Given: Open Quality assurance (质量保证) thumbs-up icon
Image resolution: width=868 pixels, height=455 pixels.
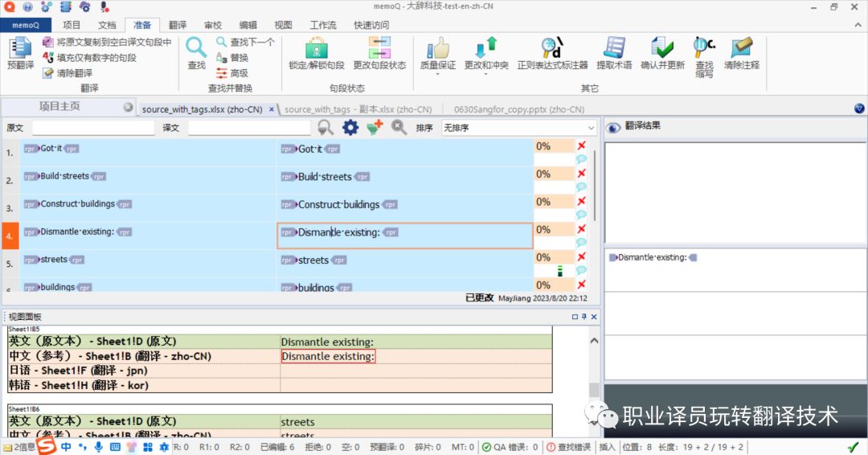Looking at the screenshot, I should [438, 54].
